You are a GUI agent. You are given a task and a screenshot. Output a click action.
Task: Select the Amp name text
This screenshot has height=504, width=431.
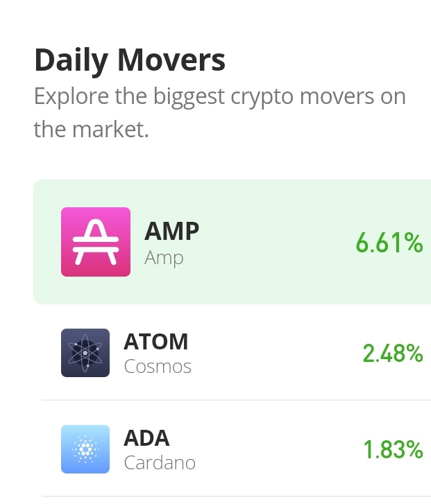coord(164,258)
